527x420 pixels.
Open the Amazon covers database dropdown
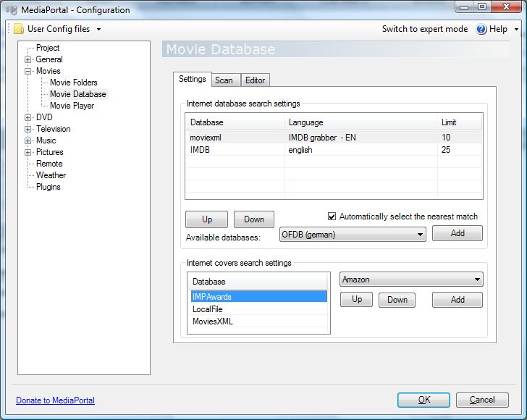tap(477, 280)
